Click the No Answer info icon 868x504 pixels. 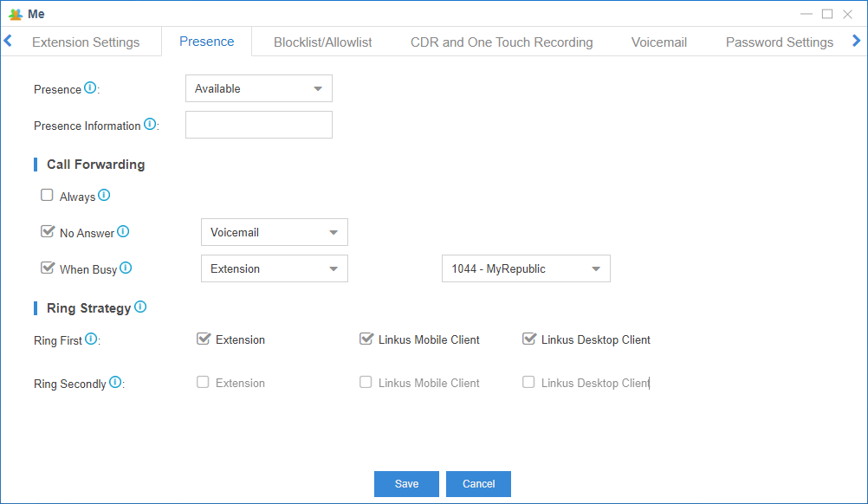[123, 232]
